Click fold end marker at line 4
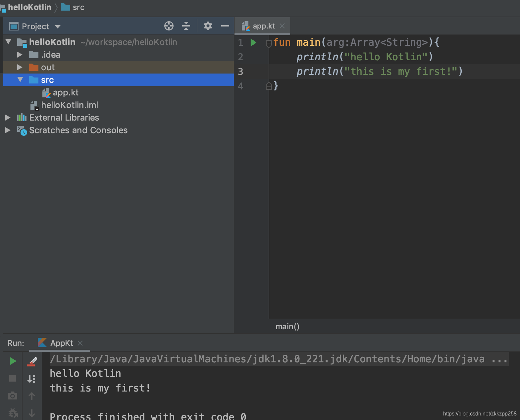The image size is (520, 420). pyautogui.click(x=269, y=86)
